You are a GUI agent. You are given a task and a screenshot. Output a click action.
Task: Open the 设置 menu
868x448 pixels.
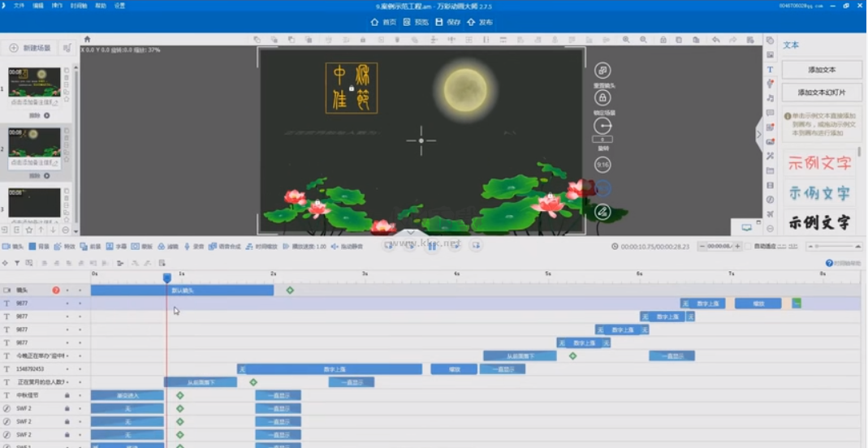click(x=119, y=6)
